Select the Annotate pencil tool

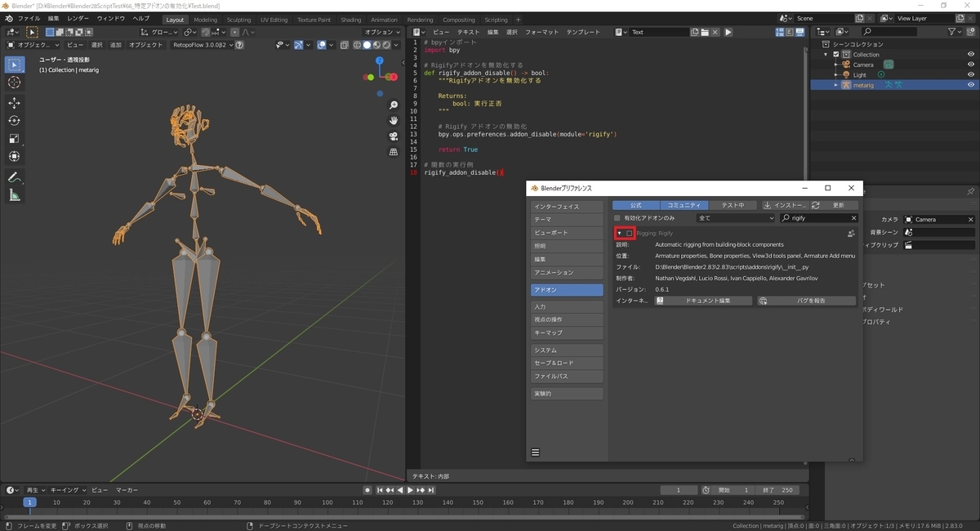pos(15,177)
